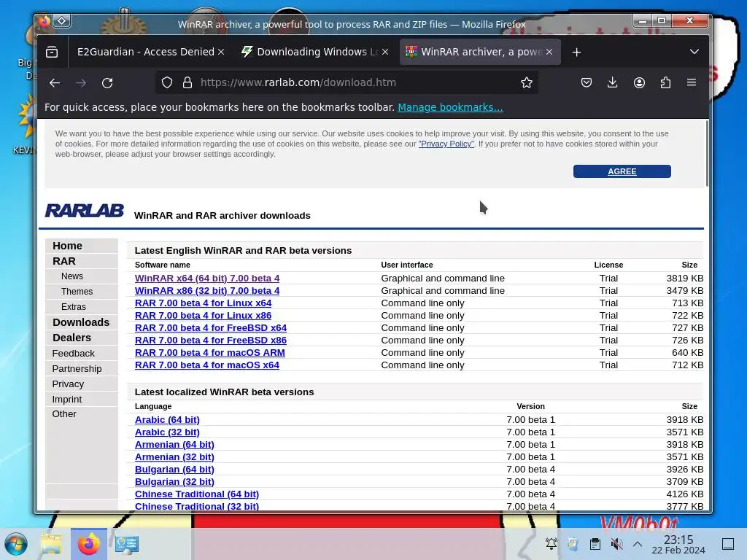Open Bulgarian (64 bit) download
This screenshot has height=560, width=747.
[x=174, y=469]
